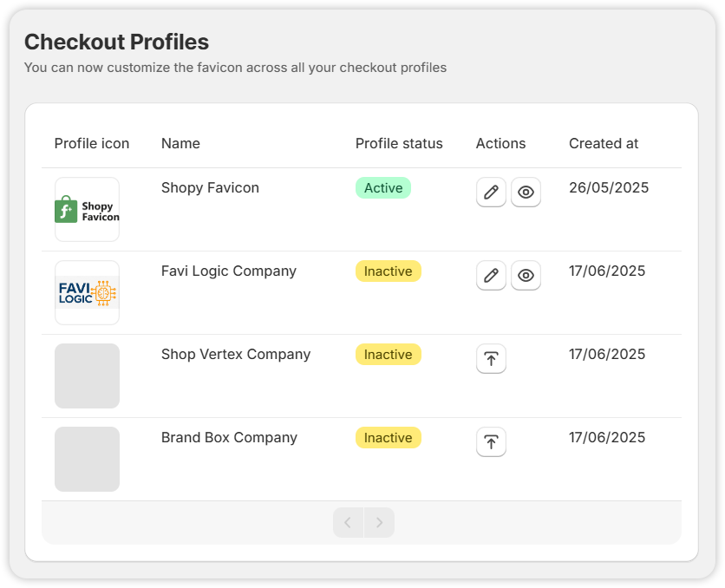This screenshot has height=588, width=725.
Task: Edit the Shopy Favicon profile
Action: (x=491, y=192)
